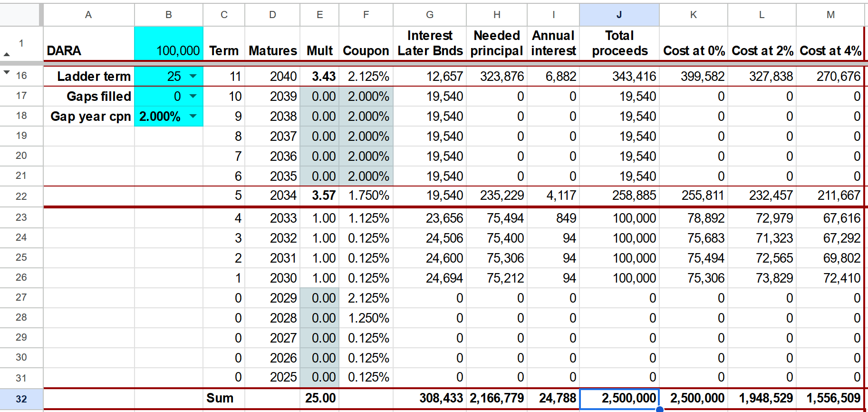The height and width of the screenshot is (412, 868).
Task: Select column G header
Action: click(x=430, y=15)
